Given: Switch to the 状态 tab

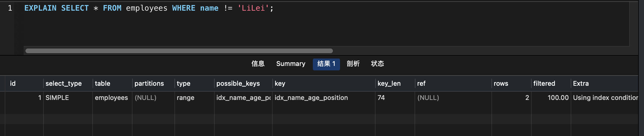Looking at the screenshot, I should 377,64.
